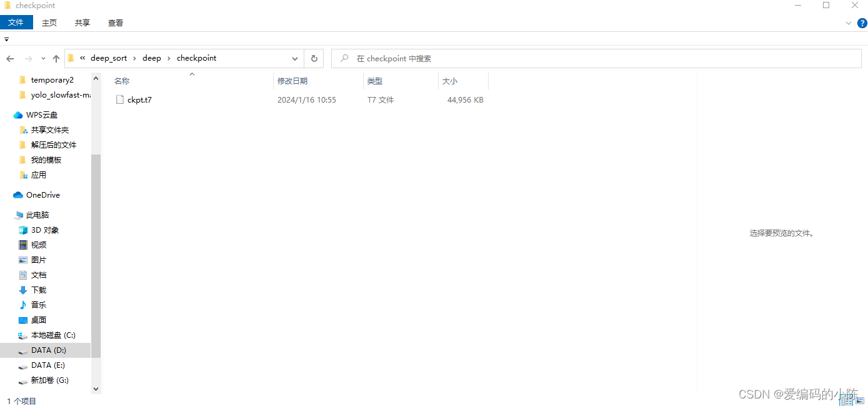Open the 下载 downloads folder
868x406 pixels.
tap(38, 290)
